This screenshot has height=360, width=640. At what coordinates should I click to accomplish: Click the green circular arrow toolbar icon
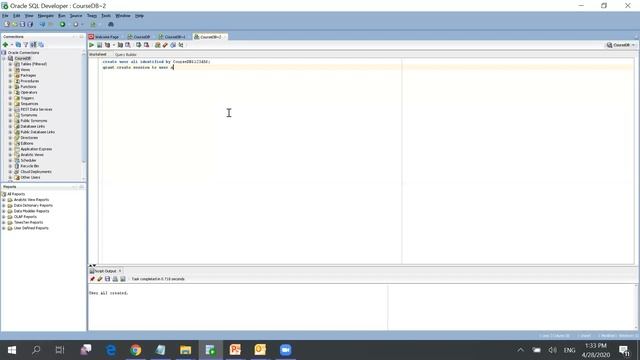point(62,24)
